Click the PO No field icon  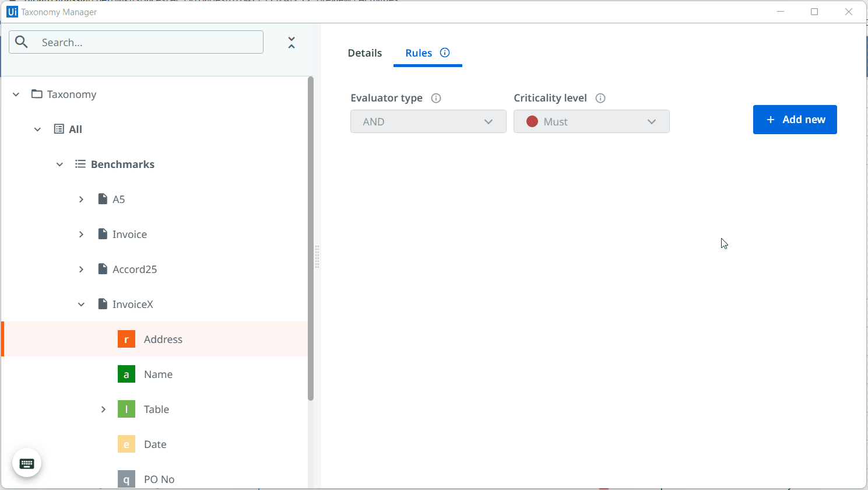126,478
